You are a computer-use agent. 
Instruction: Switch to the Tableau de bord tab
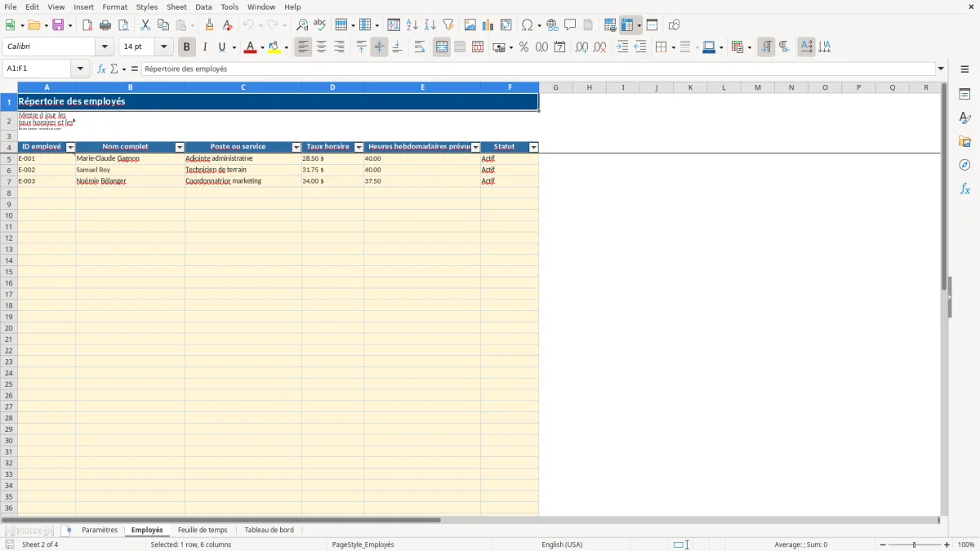(x=269, y=531)
